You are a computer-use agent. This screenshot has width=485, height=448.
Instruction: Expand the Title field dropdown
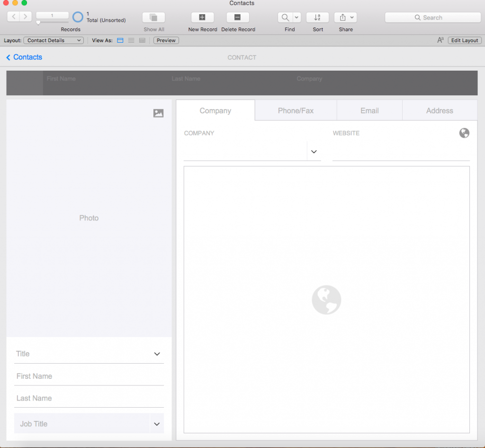click(x=157, y=354)
